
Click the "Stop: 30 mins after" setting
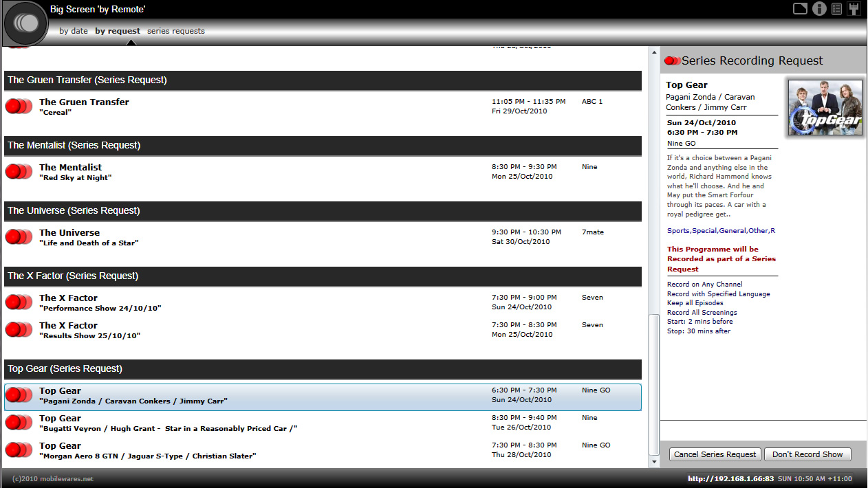pos(699,331)
